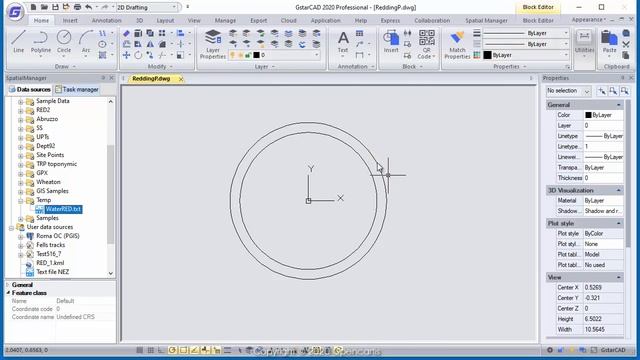Screen dimensions: 640x360
Task: Select the ReddingP.dwg document tab
Action: (x=151, y=79)
